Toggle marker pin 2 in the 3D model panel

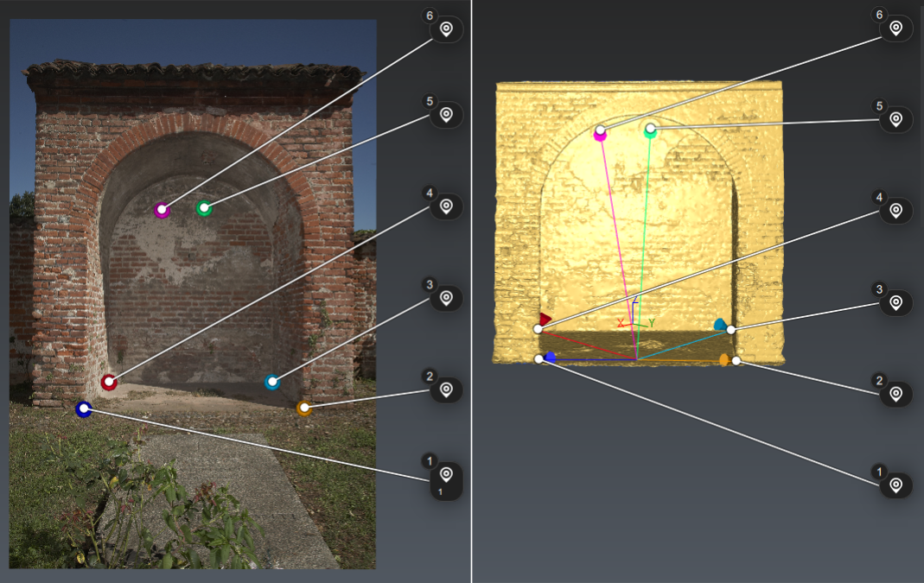[896, 393]
